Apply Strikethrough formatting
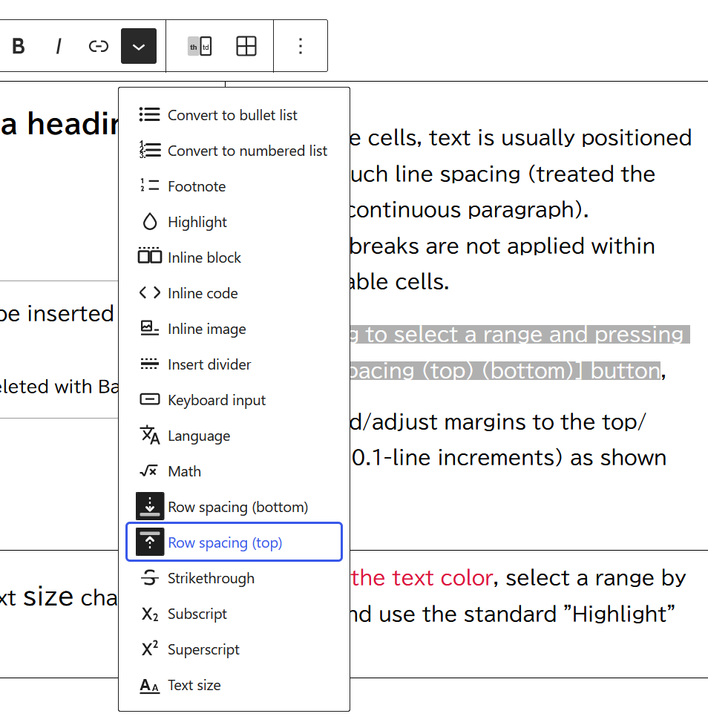This screenshot has height=728, width=708. [x=234, y=578]
